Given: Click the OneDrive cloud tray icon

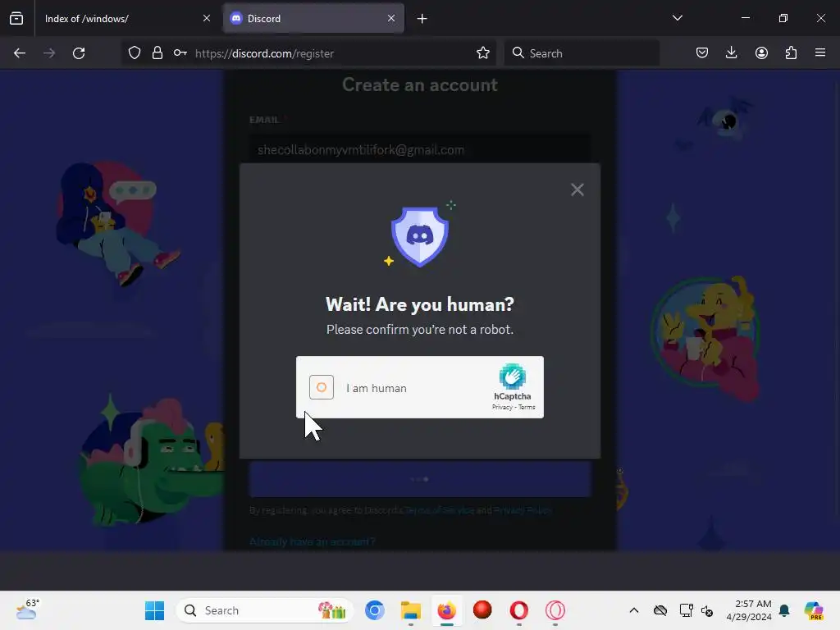Looking at the screenshot, I should pyautogui.click(x=660, y=610).
